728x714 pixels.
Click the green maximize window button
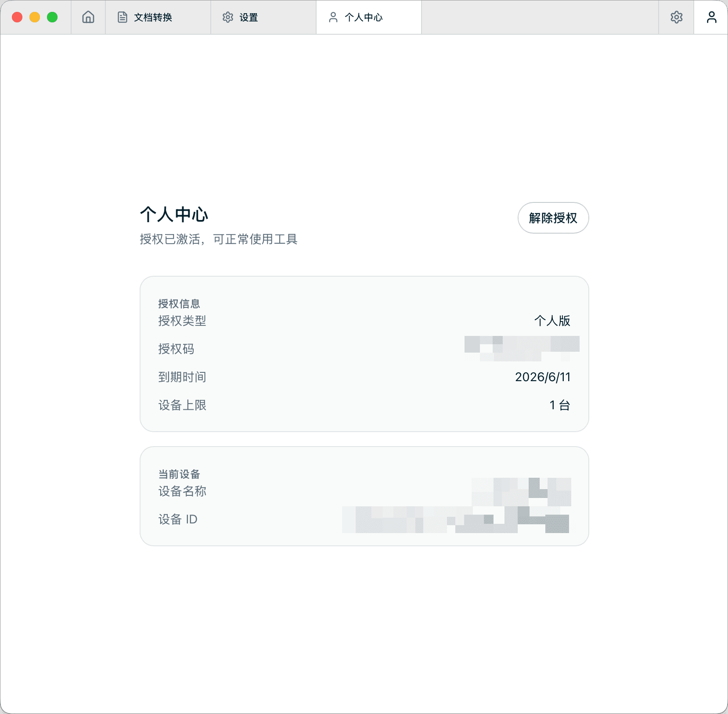pos(52,17)
